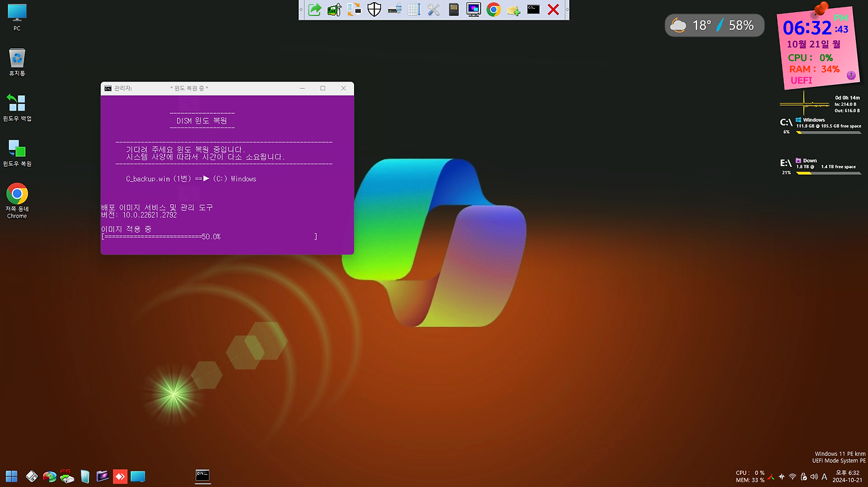Click the running command prompt taskbar button

[x=202, y=476]
